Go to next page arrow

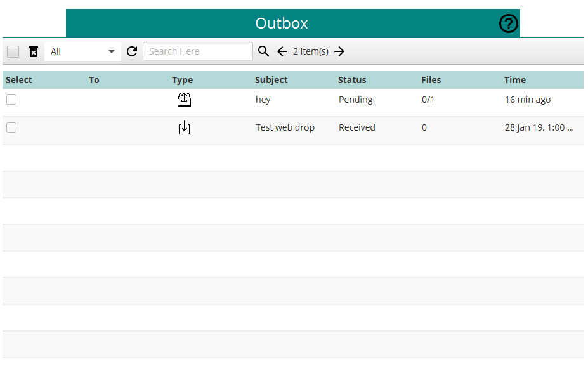(x=339, y=51)
